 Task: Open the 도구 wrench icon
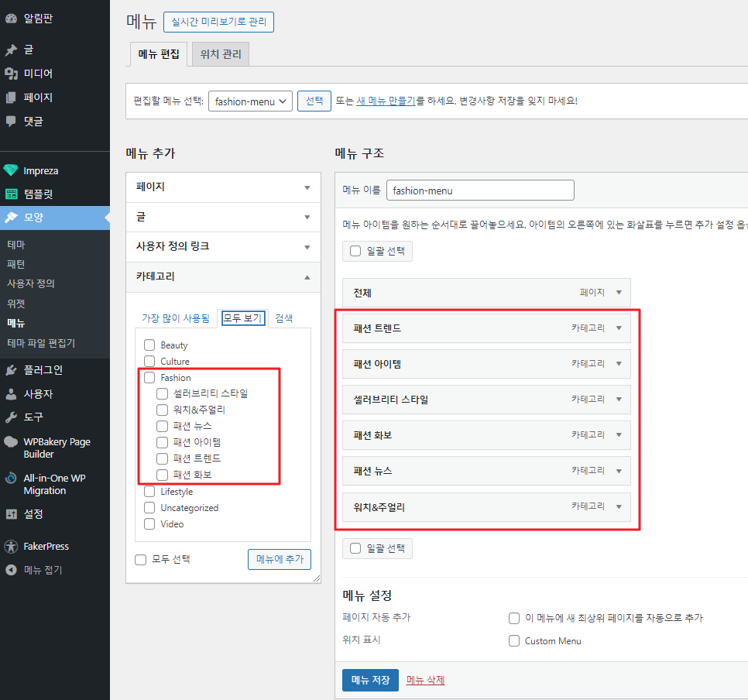pos(11,417)
